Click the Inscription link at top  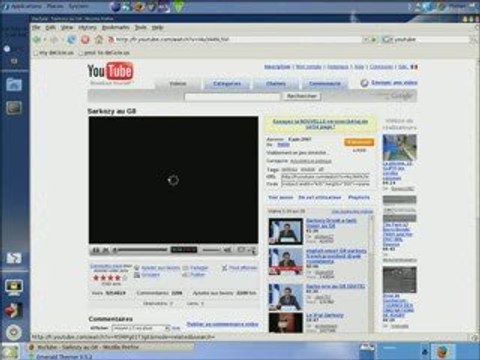[277, 67]
